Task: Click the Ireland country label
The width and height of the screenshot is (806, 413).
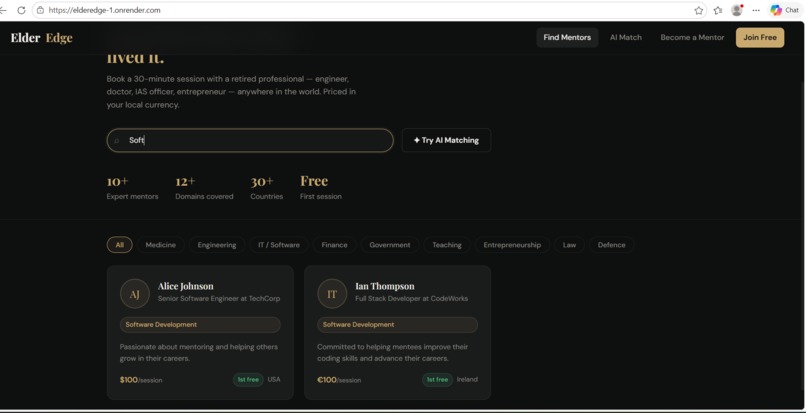Action: [x=467, y=380]
